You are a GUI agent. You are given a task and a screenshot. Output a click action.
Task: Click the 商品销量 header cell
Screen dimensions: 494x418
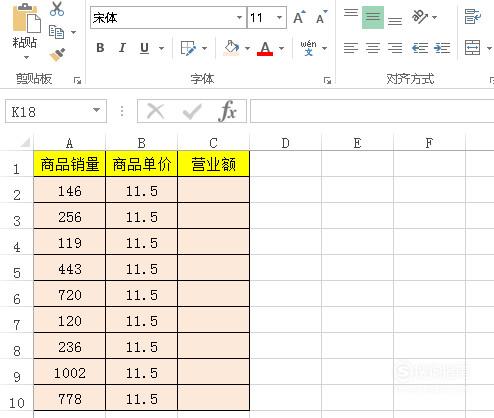pyautogui.click(x=70, y=164)
